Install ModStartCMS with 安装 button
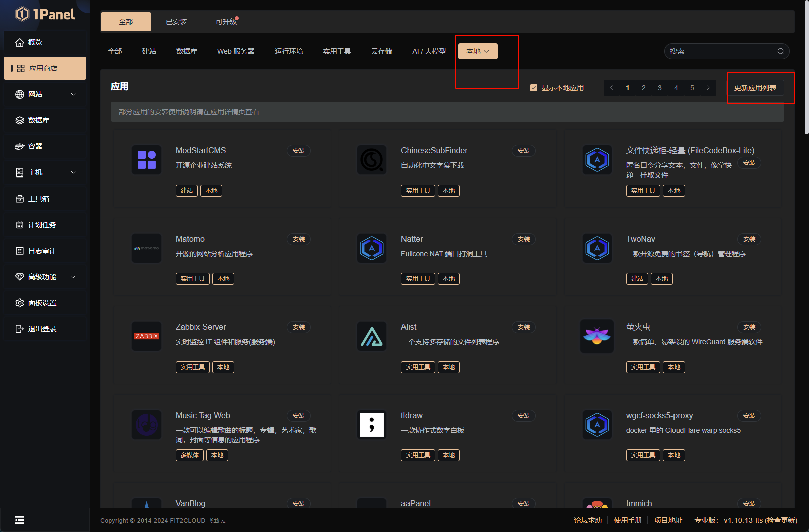Screen dimensions: 809x532 [299, 151]
